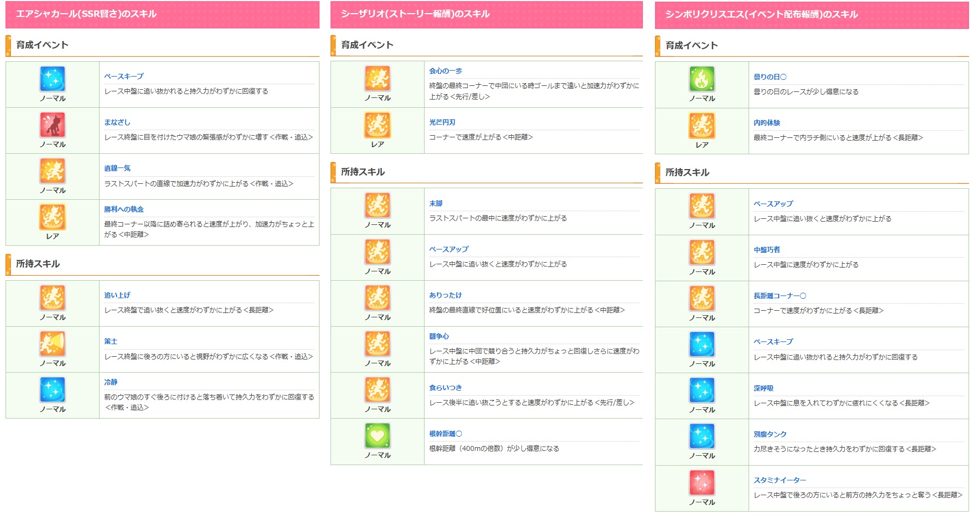Select the rare 内的体験 skill icon
The height and width of the screenshot is (516, 980).
tap(702, 125)
